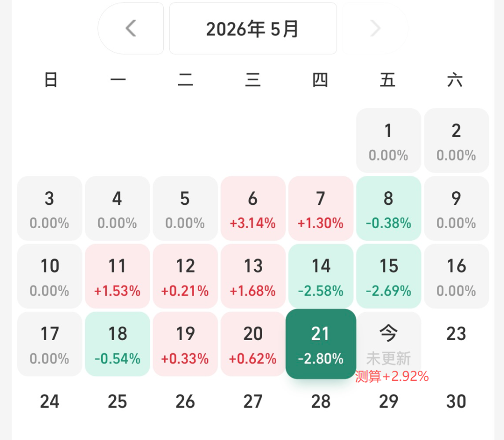Select May 1 showing 0.00%
The image size is (504, 440).
point(389,140)
